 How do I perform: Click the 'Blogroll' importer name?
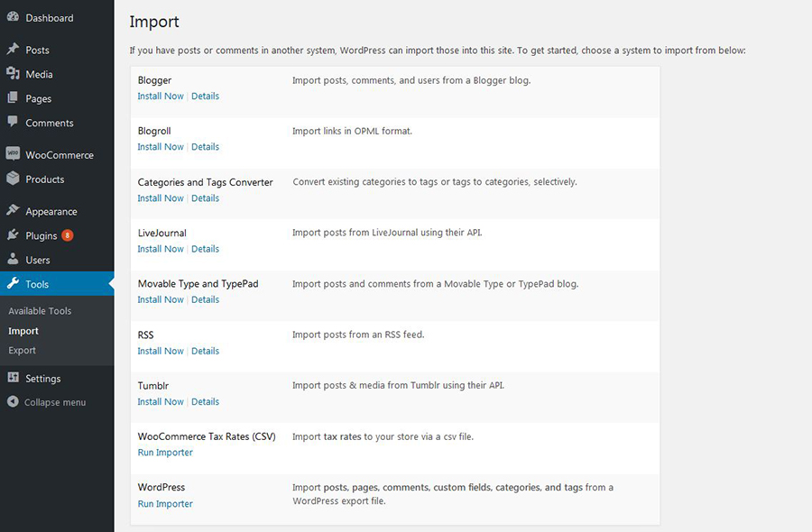pos(154,131)
